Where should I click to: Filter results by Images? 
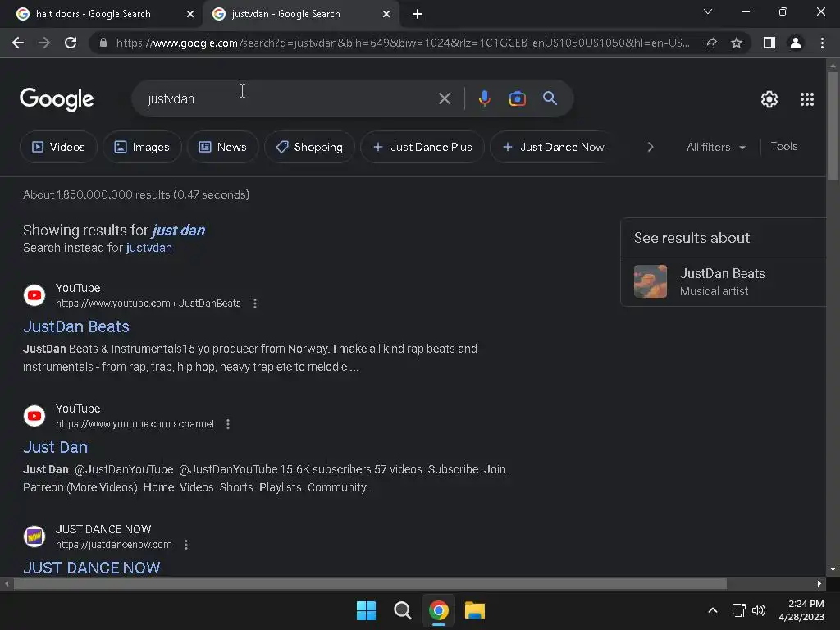coord(142,147)
